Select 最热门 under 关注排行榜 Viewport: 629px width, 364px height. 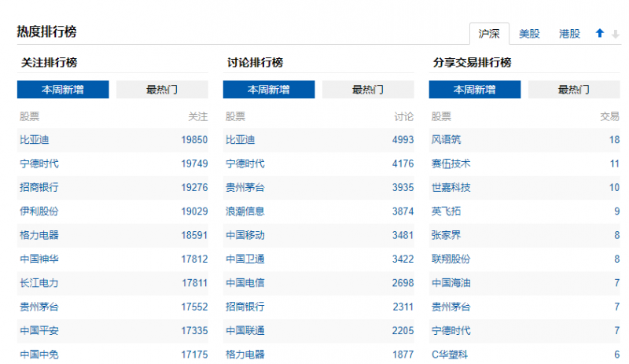coord(162,90)
